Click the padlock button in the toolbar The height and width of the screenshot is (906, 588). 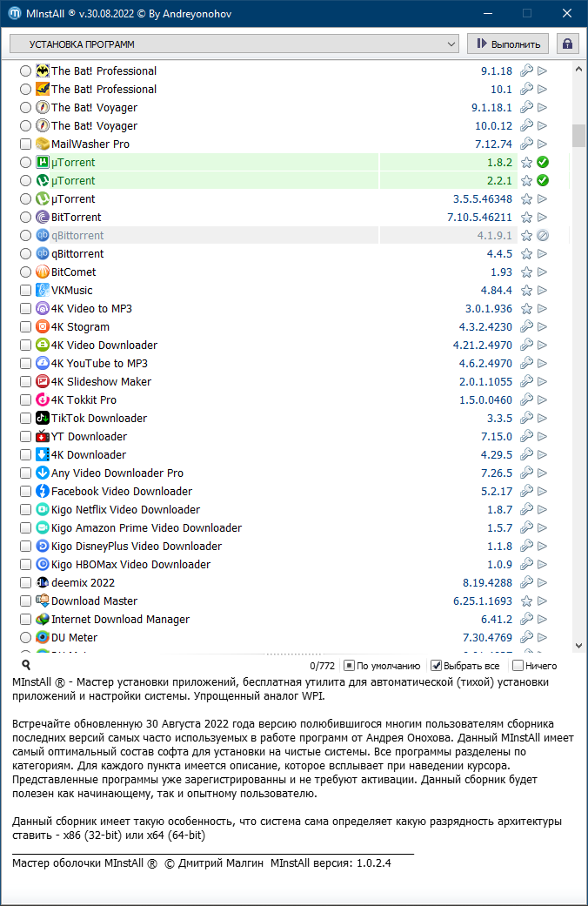(568, 44)
